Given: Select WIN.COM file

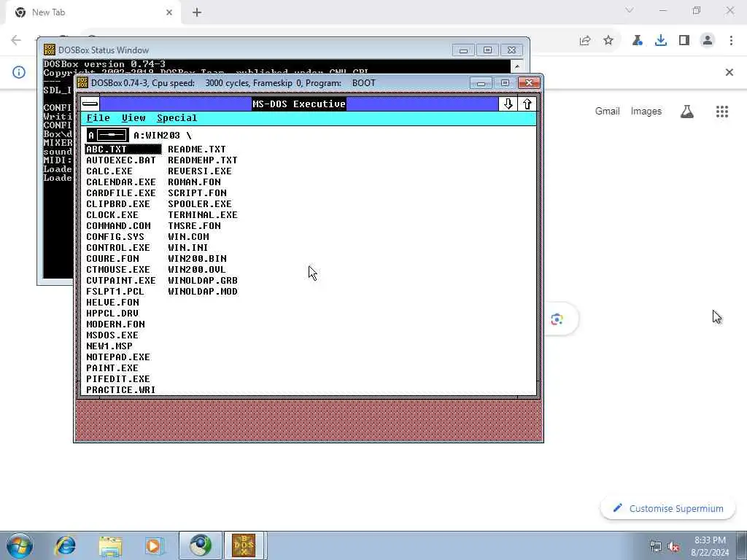Looking at the screenshot, I should pos(188,237).
